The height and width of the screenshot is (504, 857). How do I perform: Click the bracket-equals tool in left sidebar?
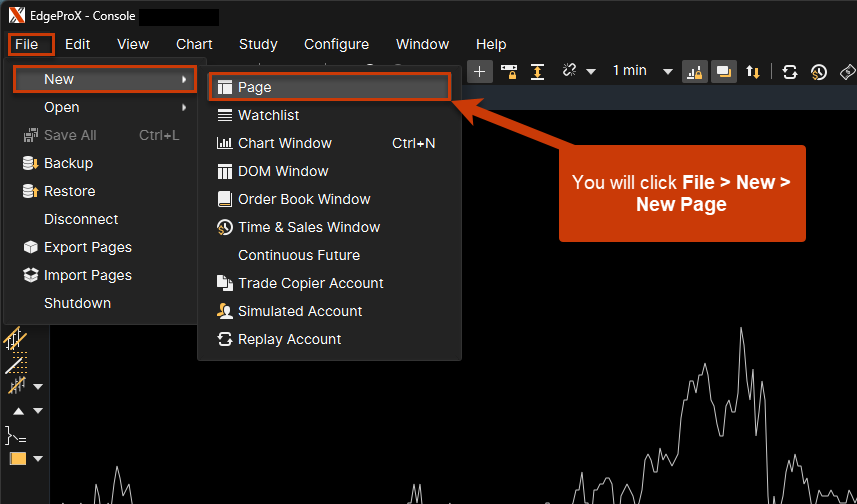tap(15, 435)
